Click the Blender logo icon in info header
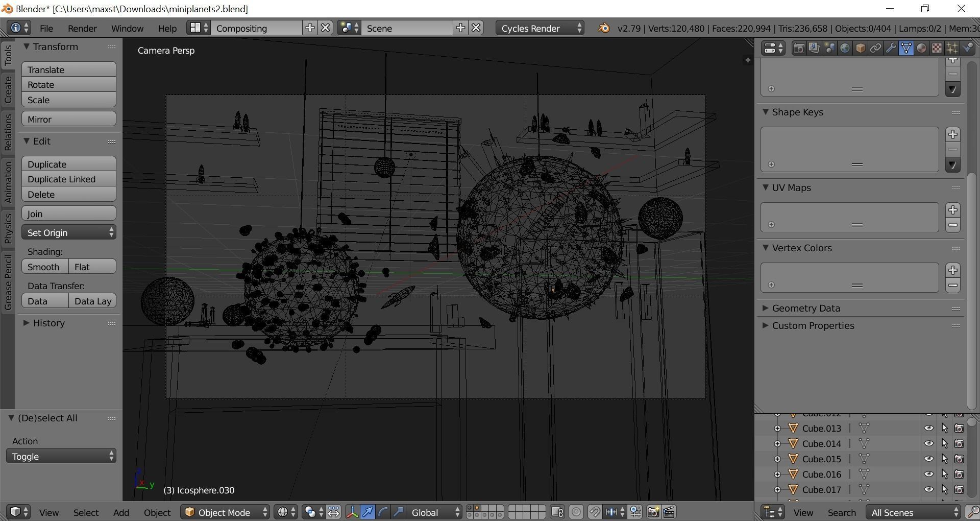980x521 pixels. [x=603, y=28]
